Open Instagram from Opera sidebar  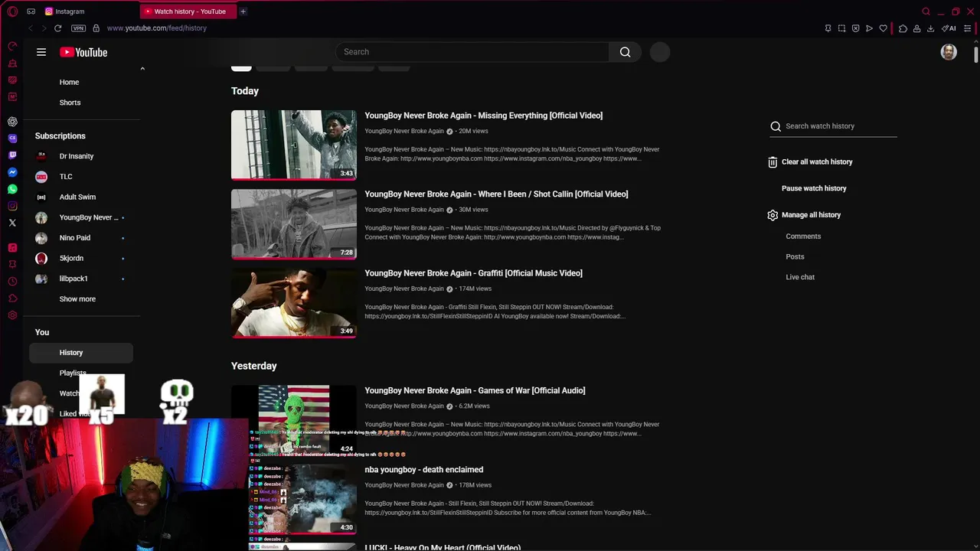pyautogui.click(x=12, y=206)
